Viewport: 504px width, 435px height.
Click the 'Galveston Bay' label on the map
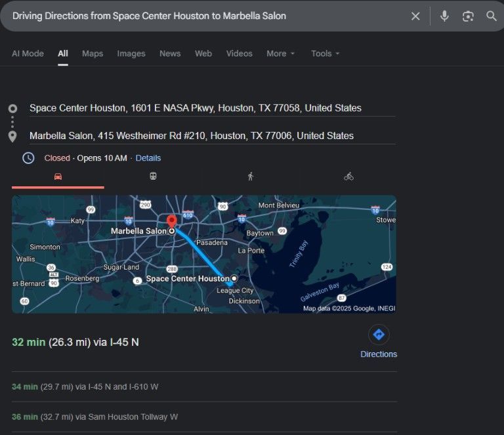point(320,292)
